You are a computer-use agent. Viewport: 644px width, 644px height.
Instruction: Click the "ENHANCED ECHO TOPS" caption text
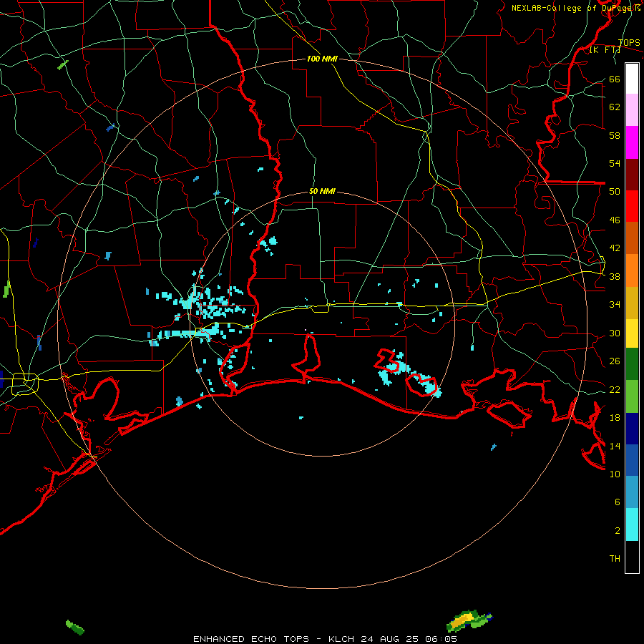(x=251, y=639)
